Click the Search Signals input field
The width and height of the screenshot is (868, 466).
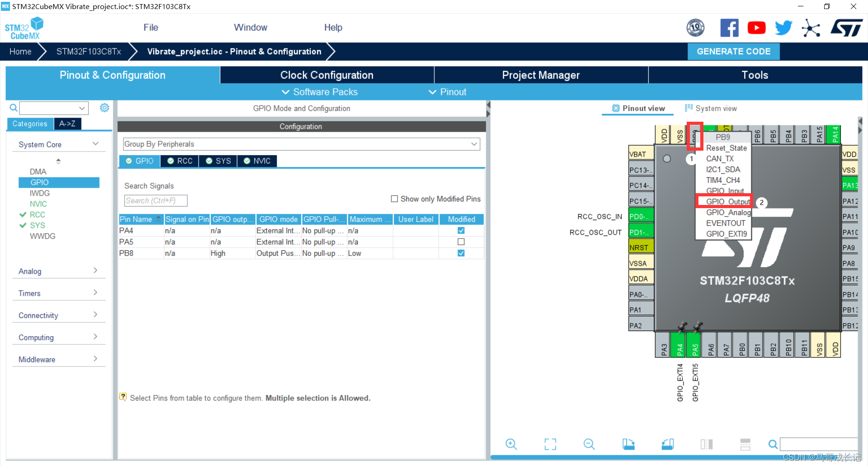tap(156, 200)
